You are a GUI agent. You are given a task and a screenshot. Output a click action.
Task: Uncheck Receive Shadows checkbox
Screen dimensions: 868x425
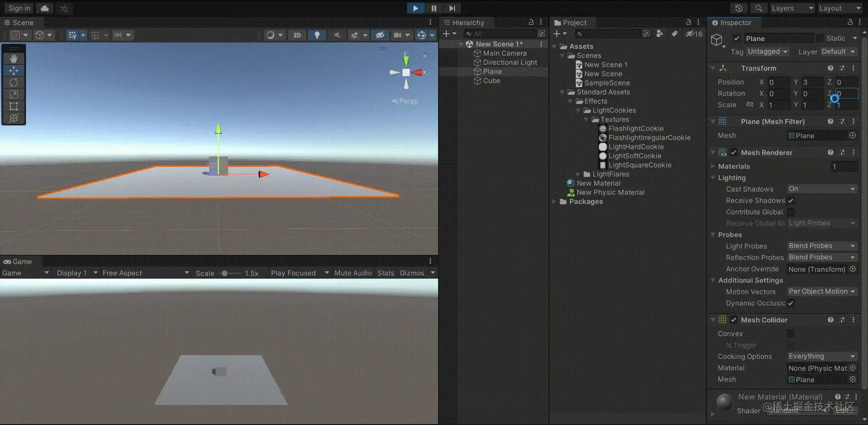pyautogui.click(x=790, y=201)
